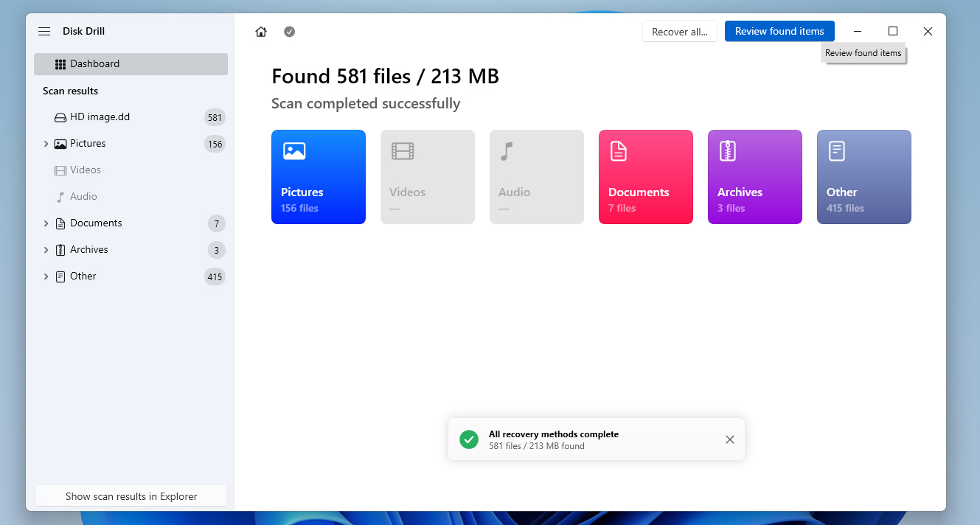Click the sidebar Audio note icon
The image size is (980, 525).
tap(60, 197)
